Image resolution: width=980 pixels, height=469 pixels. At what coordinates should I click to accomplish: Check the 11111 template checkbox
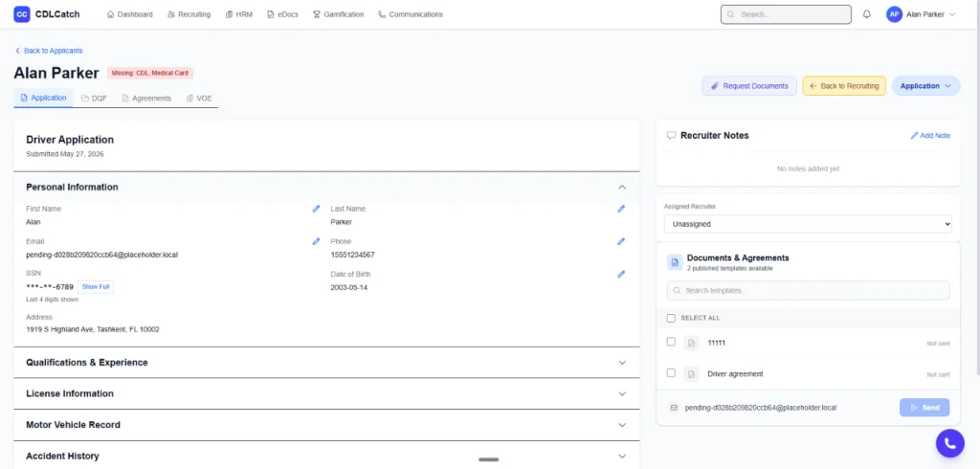coord(671,342)
